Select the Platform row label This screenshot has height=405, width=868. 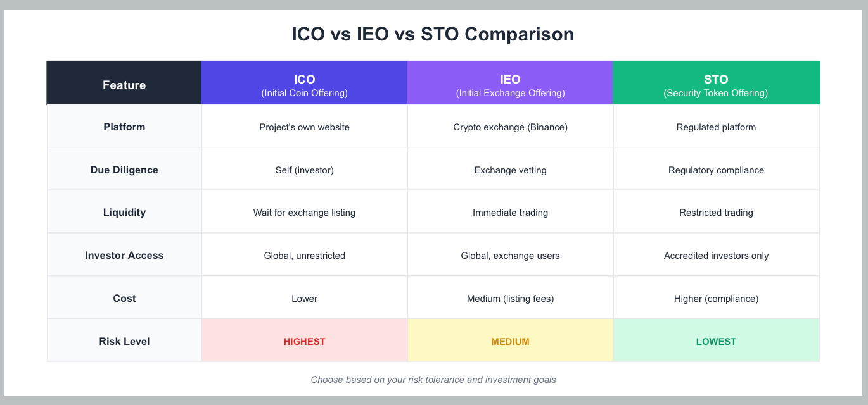point(124,127)
